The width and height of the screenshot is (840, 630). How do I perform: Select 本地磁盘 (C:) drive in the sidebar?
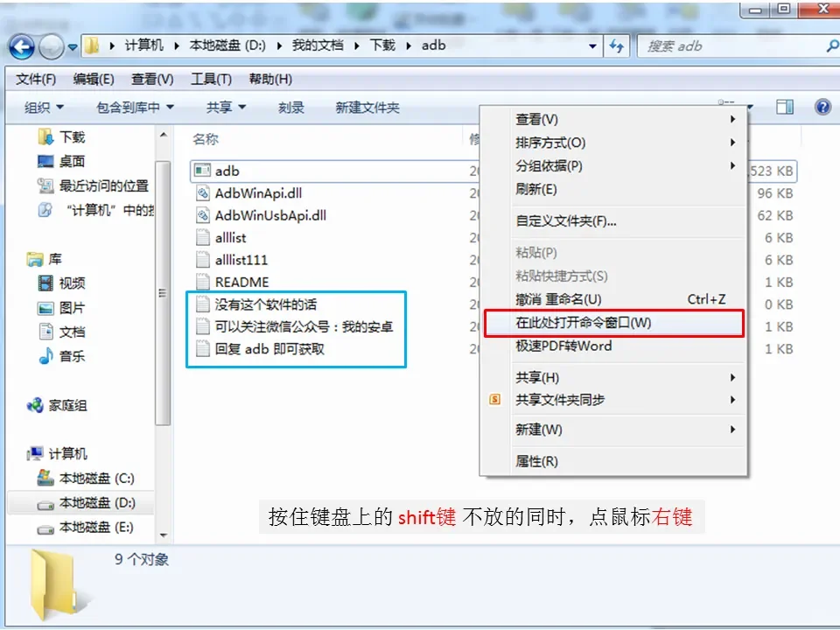(x=95, y=479)
